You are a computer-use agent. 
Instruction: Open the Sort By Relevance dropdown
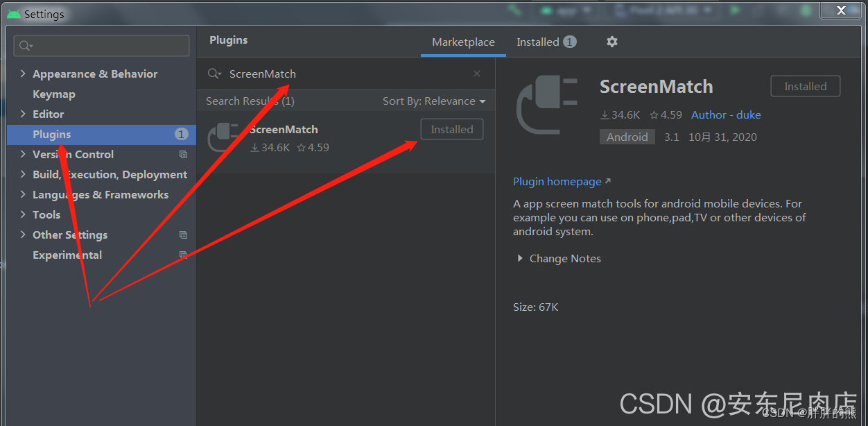(x=433, y=101)
